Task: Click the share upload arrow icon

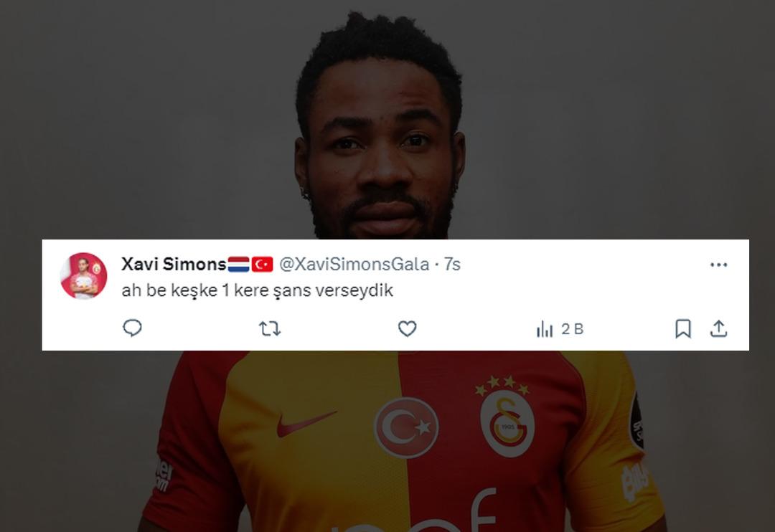Action: click(718, 328)
